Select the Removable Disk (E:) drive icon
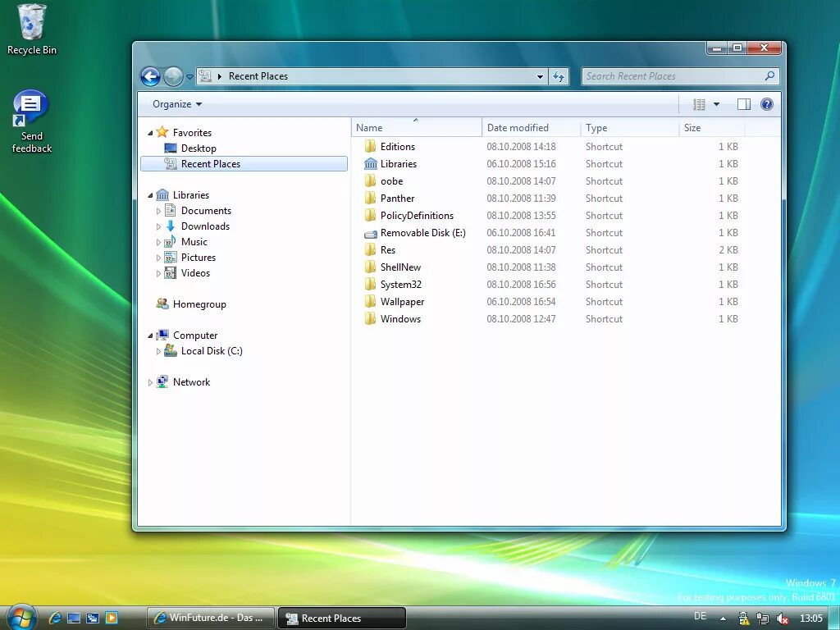The height and width of the screenshot is (630, 840). (370, 234)
